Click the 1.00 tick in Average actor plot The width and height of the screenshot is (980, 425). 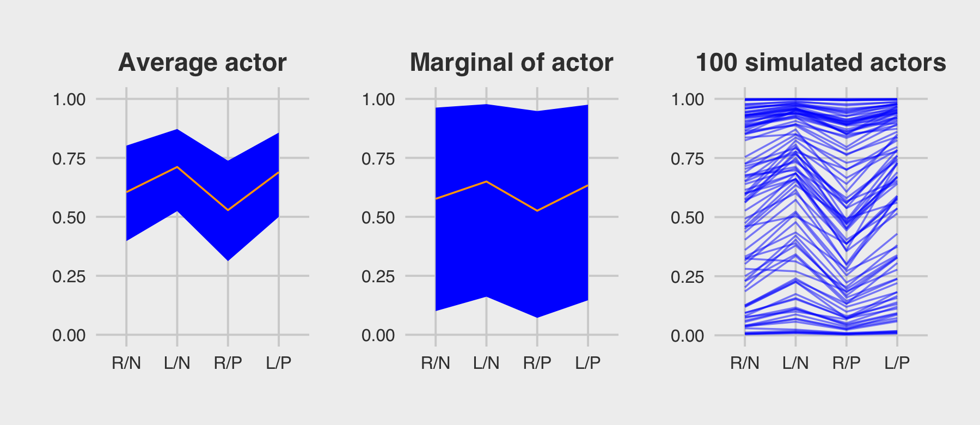69,99
